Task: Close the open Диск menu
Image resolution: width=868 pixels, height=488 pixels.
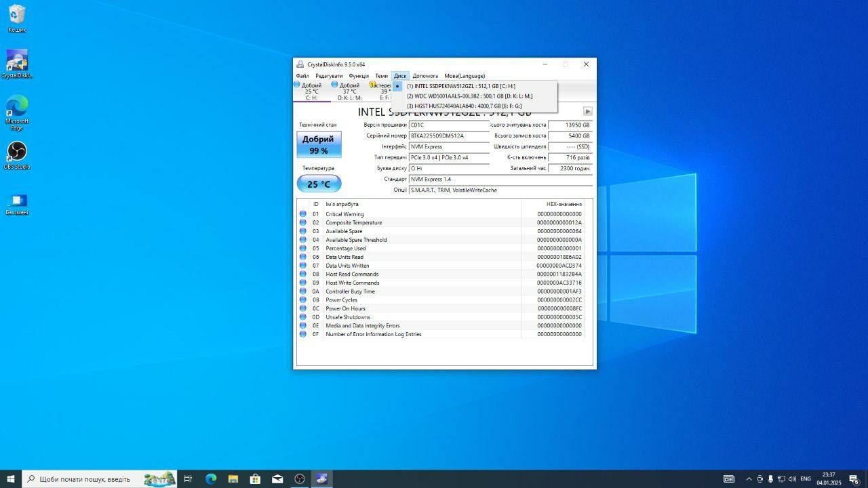Action: tap(400, 76)
